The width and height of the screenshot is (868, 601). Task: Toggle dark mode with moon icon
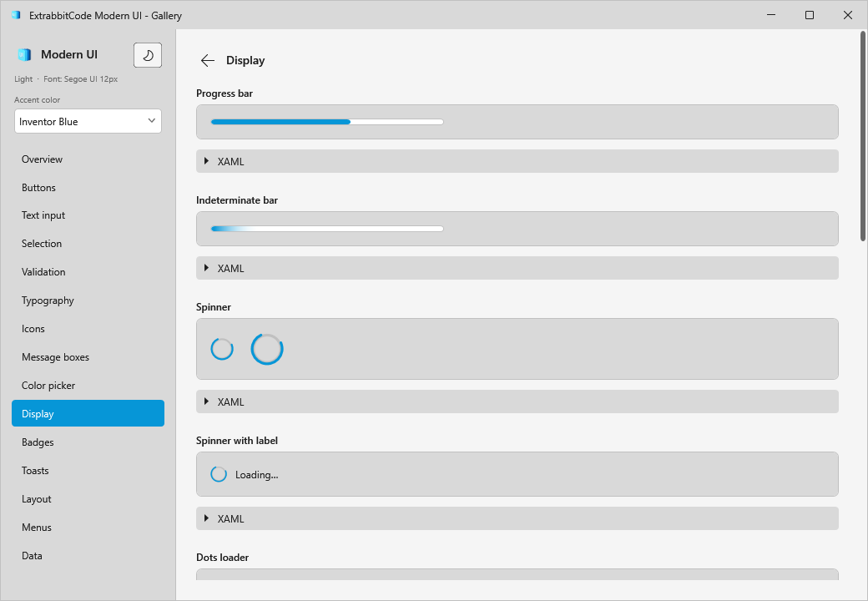pos(148,55)
